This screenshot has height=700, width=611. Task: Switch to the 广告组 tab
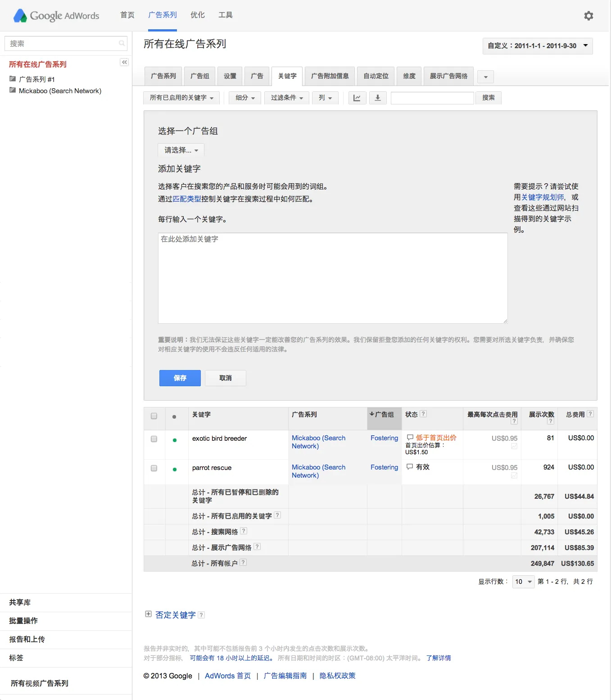click(199, 76)
